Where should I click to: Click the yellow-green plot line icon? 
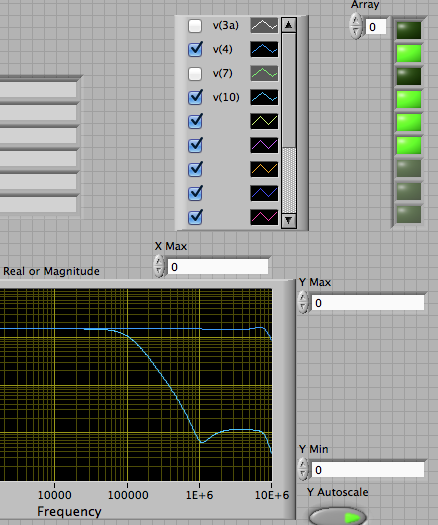pyautogui.click(x=264, y=121)
